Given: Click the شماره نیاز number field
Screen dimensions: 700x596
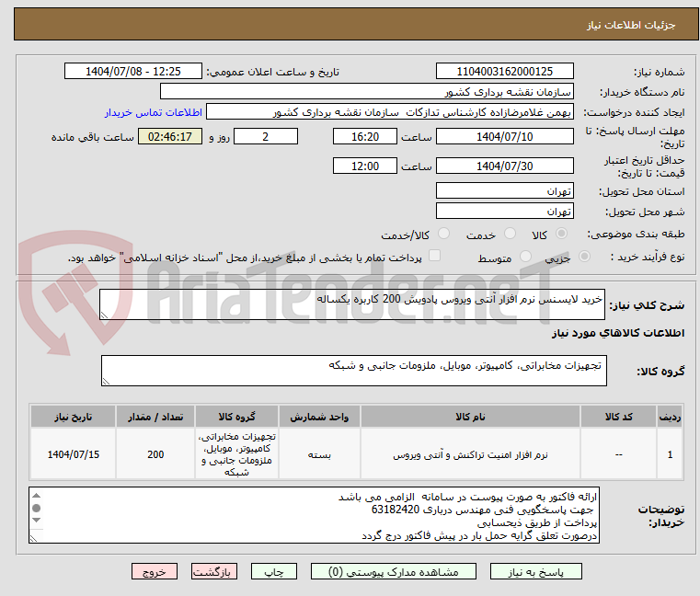Looking at the screenshot, I should pos(504,72).
